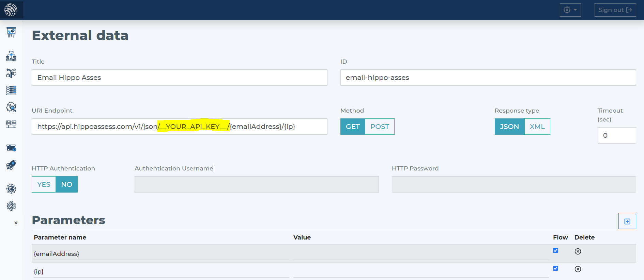Viewport: 644px width, 280px height.
Task: Add a new parameter with plus icon
Action: 627,221
